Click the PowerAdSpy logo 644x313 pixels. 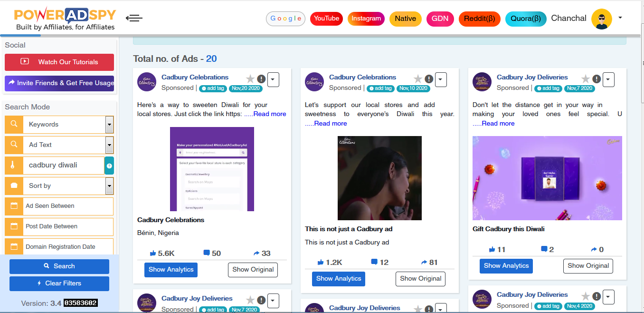click(x=65, y=19)
